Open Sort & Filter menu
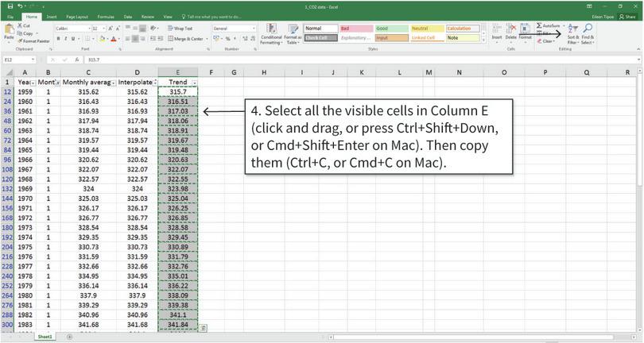Image resolution: width=644 pixels, height=343 pixels. tap(572, 34)
